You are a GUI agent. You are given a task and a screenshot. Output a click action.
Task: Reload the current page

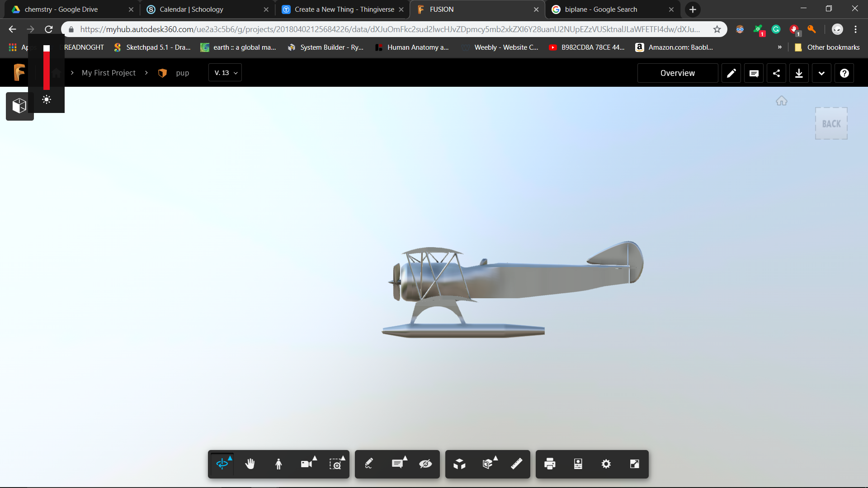49,29
